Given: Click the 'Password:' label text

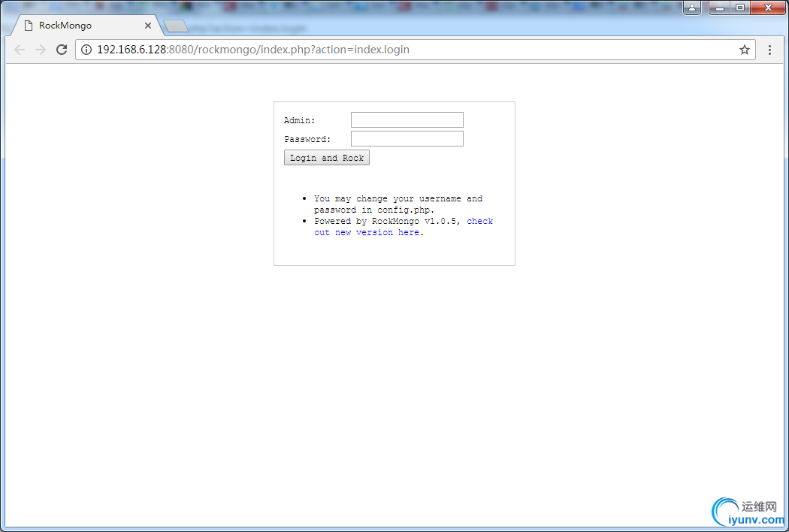Looking at the screenshot, I should pos(307,139).
